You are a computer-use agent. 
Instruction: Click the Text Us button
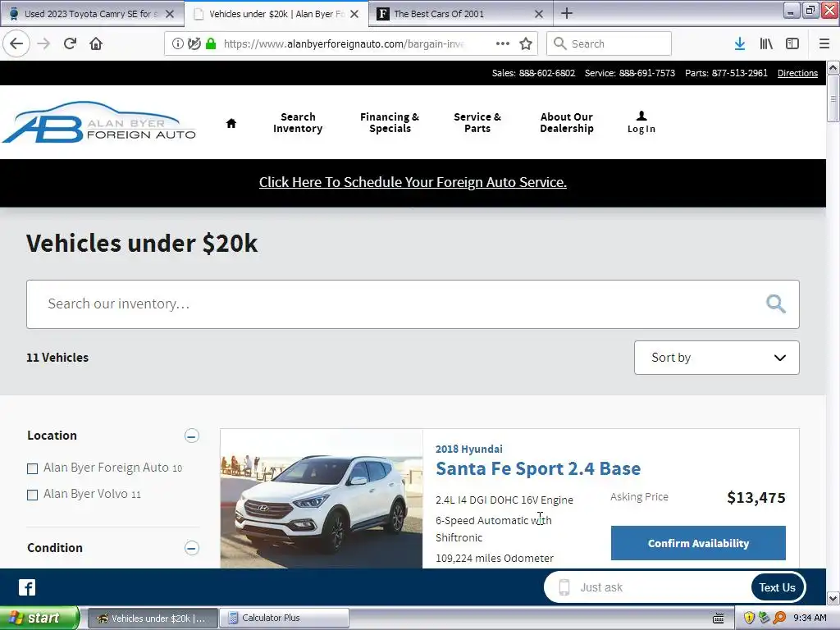pos(778,587)
